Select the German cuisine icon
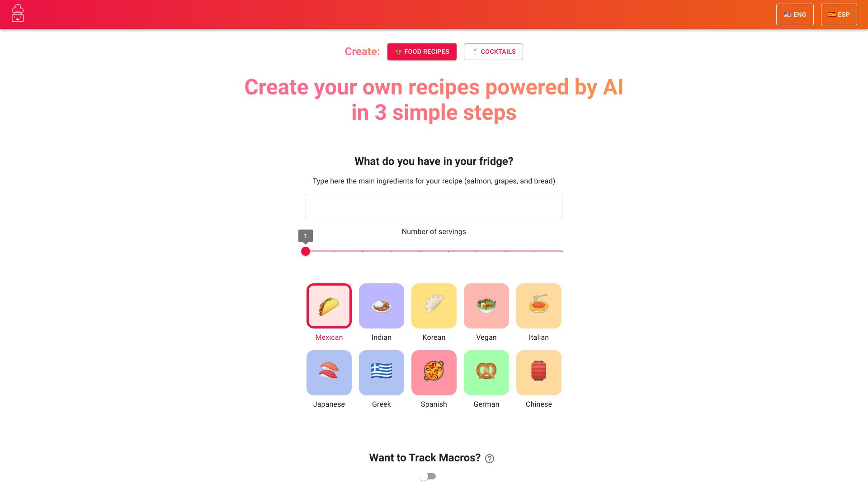 [486, 372]
